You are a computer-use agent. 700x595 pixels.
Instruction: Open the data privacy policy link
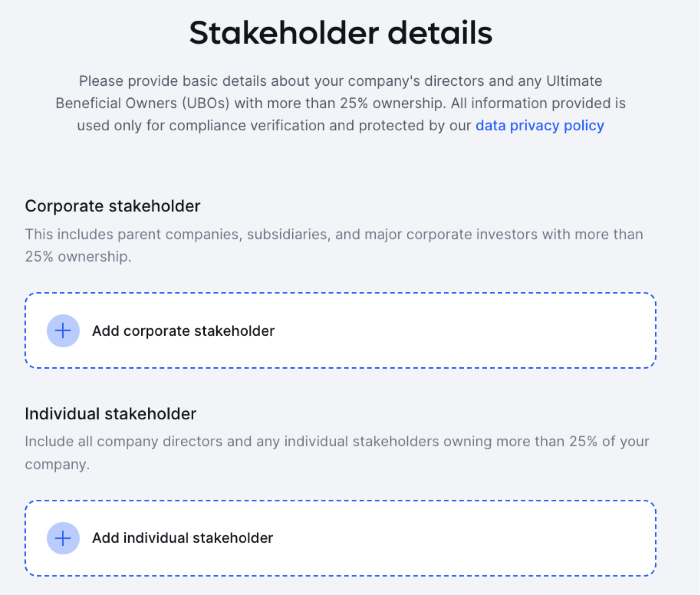pos(540,126)
